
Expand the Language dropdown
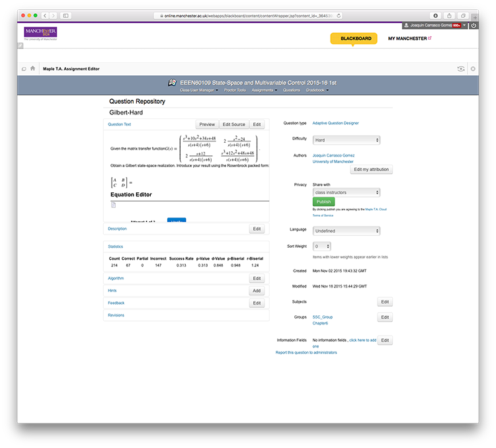point(347,231)
